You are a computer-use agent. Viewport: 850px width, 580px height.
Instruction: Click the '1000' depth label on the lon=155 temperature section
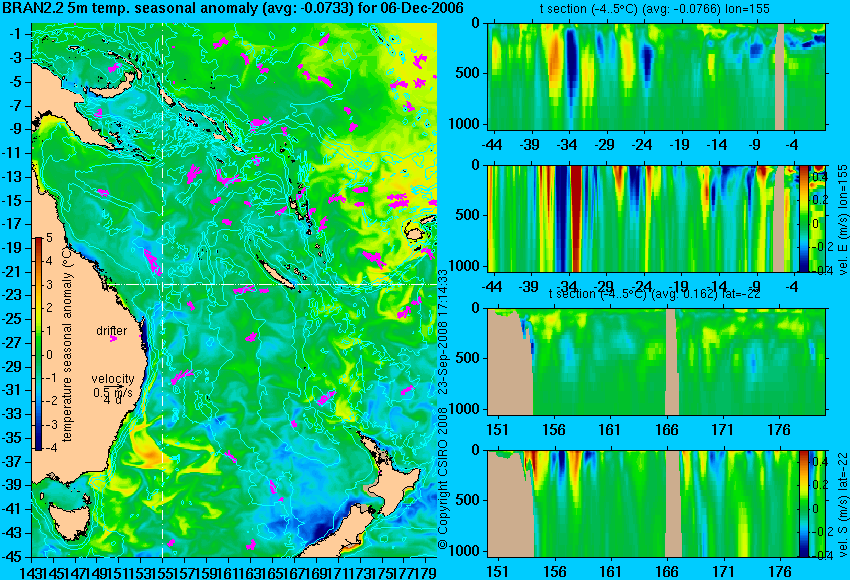465,124
